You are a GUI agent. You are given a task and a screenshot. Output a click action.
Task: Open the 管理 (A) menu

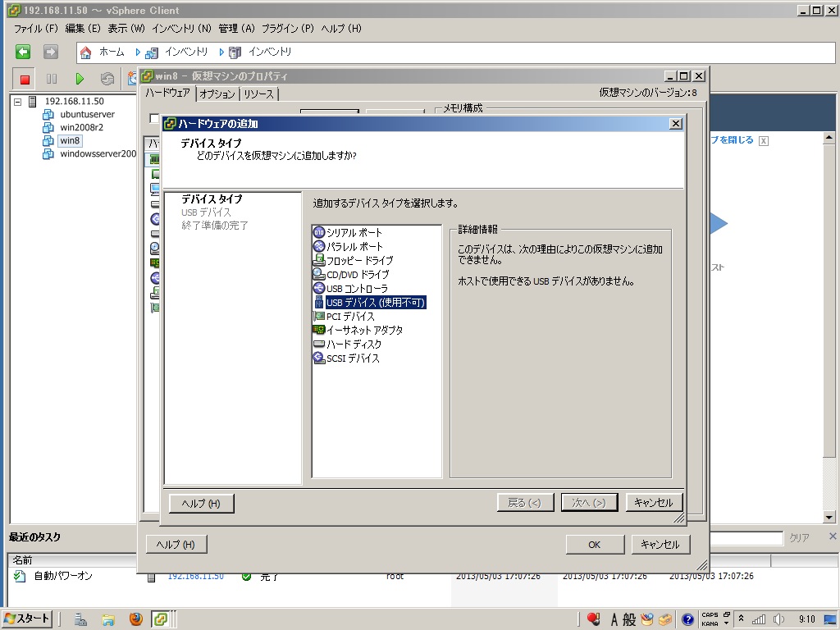236,29
